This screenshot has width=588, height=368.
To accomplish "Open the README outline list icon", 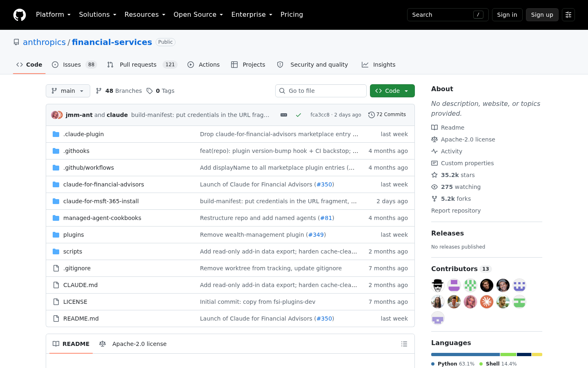I will point(404,344).
